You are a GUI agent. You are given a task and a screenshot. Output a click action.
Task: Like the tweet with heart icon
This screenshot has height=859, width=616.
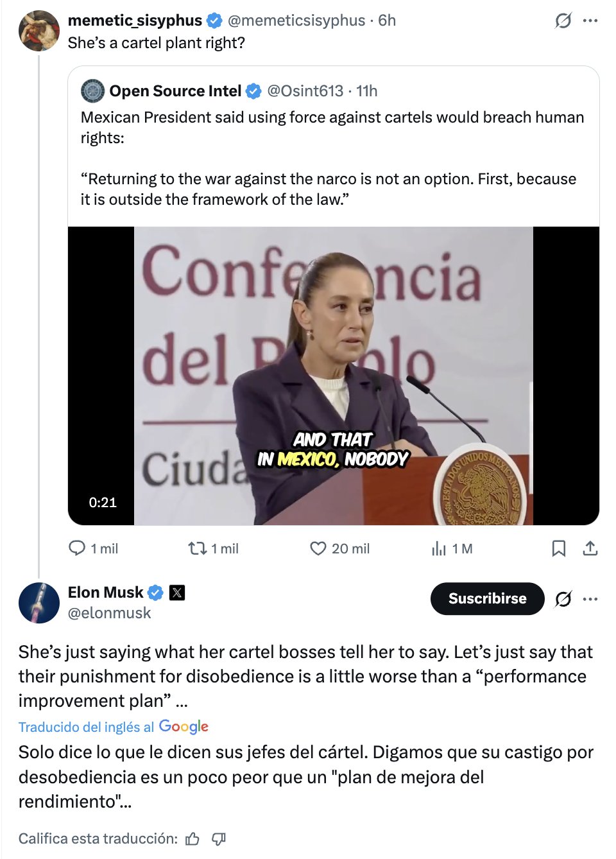tap(318, 548)
